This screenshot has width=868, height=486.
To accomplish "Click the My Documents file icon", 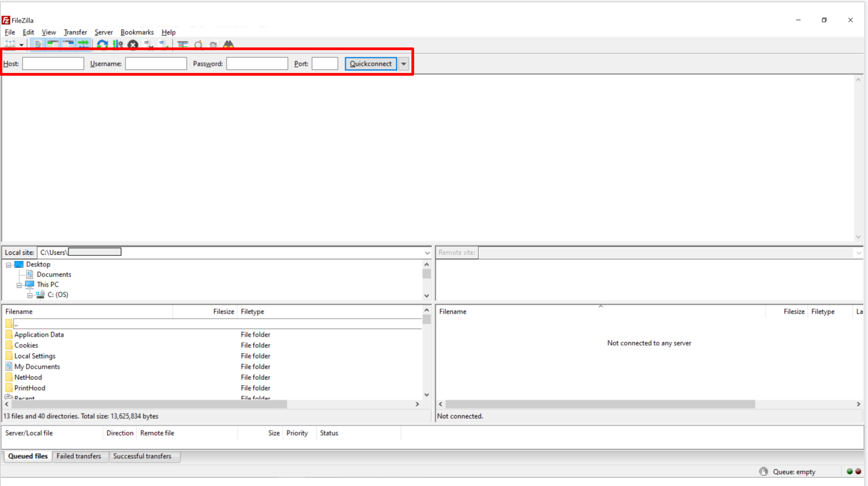I will coord(9,367).
